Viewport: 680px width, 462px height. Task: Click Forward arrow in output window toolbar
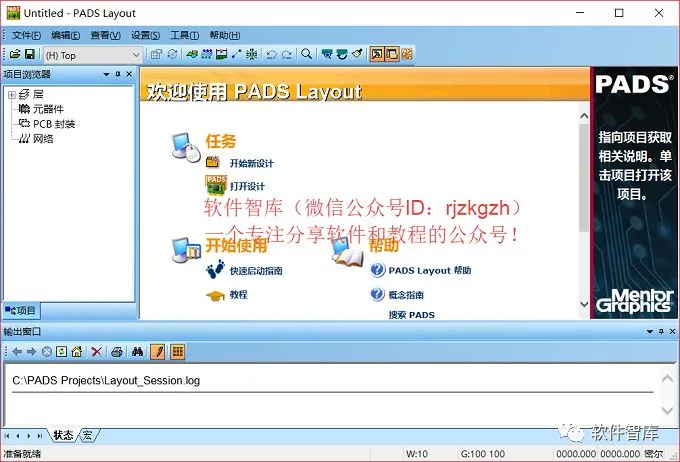(x=32, y=352)
